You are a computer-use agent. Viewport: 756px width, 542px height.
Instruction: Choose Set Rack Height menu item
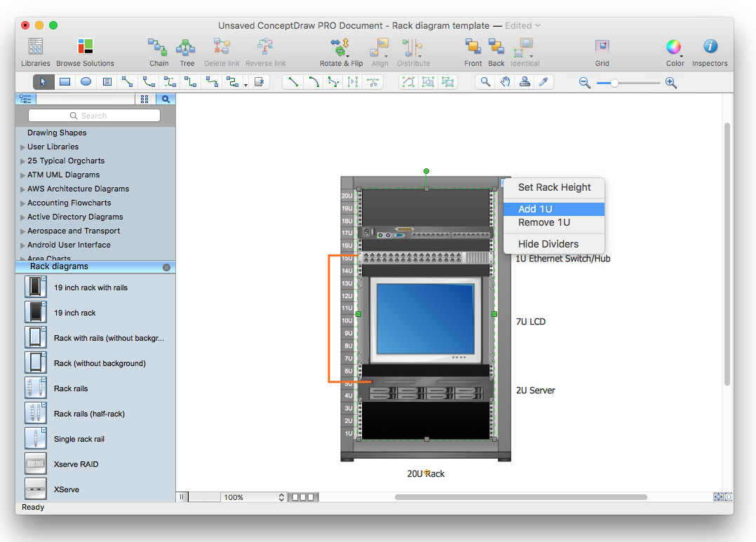click(x=554, y=187)
